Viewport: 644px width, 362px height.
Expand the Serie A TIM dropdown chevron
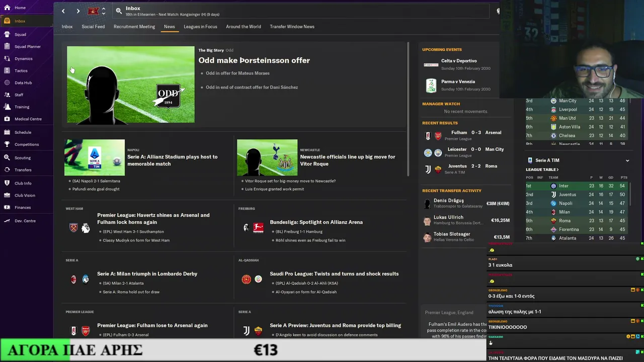[x=627, y=161]
